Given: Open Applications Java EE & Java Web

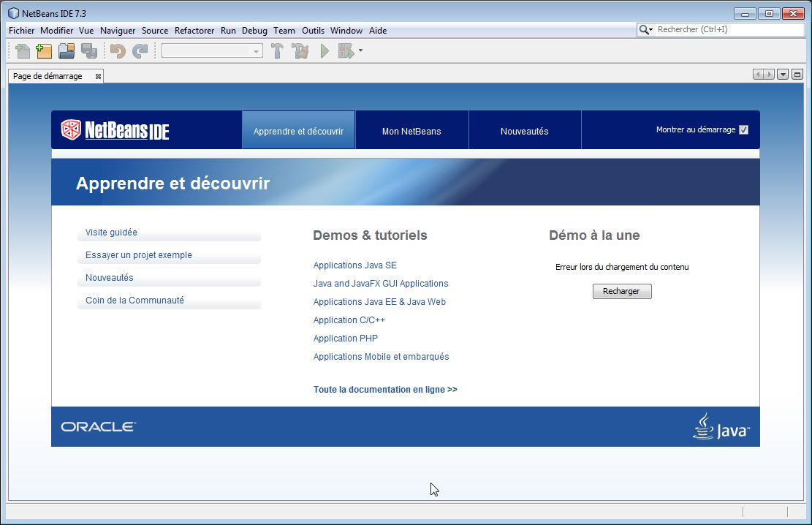Looking at the screenshot, I should click(379, 302).
